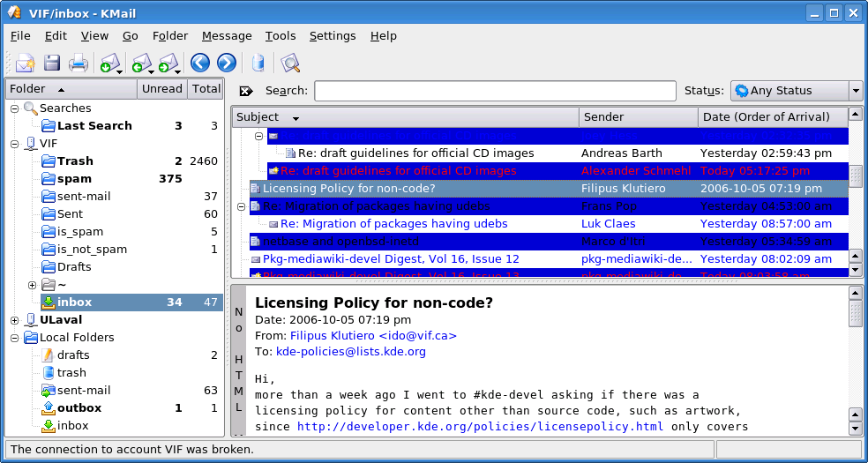Viewport: 868px width, 463px height.
Task: Open the Edit menu
Action: click(x=56, y=36)
